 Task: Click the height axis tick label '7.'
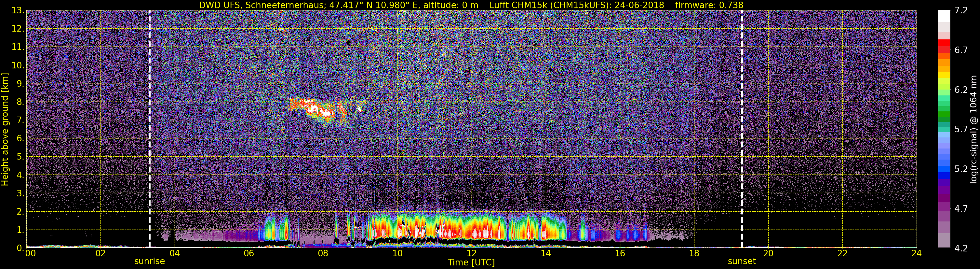click(x=20, y=120)
